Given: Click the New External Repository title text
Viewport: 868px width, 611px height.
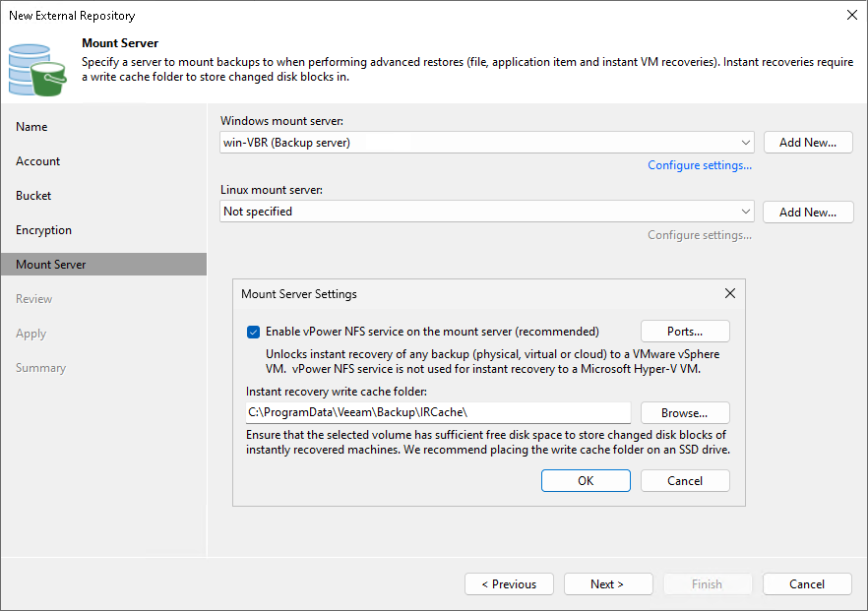Looking at the screenshot, I should (72, 16).
